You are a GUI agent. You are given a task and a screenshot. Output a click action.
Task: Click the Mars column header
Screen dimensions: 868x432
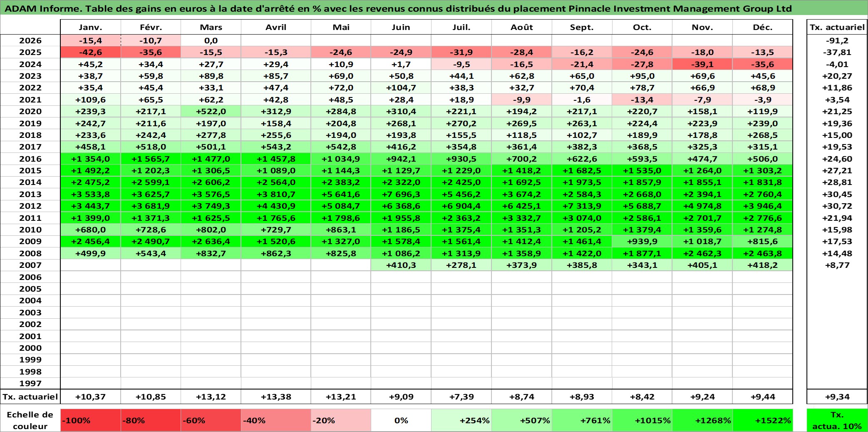click(211, 27)
